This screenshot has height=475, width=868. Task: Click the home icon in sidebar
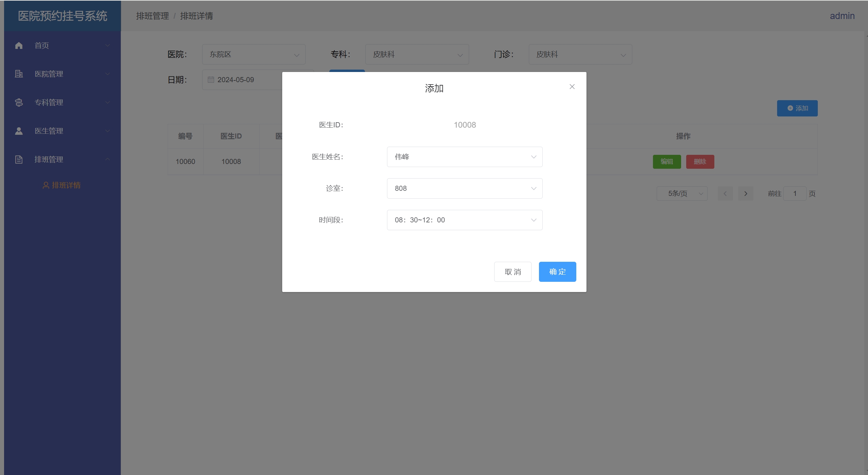click(x=19, y=45)
